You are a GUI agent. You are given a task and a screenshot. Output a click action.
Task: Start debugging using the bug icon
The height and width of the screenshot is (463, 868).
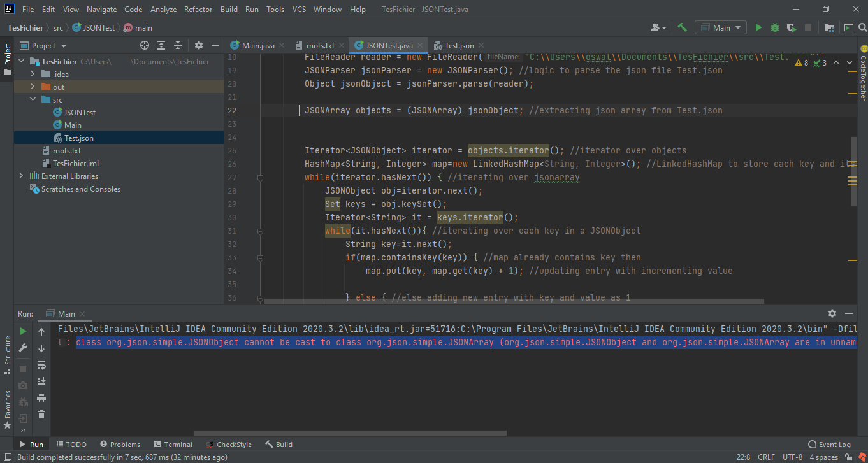click(774, 27)
